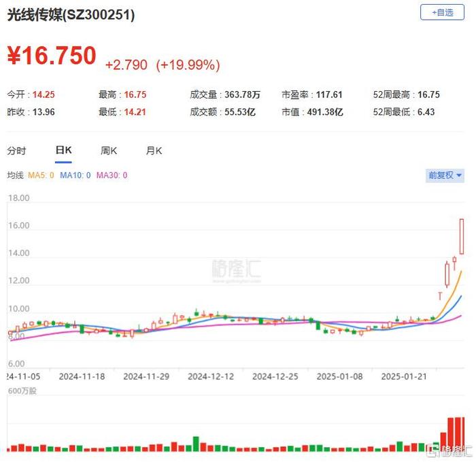This screenshot has width=476, height=462.
Task: Click the MA30 moving average label
Action: click(112, 176)
